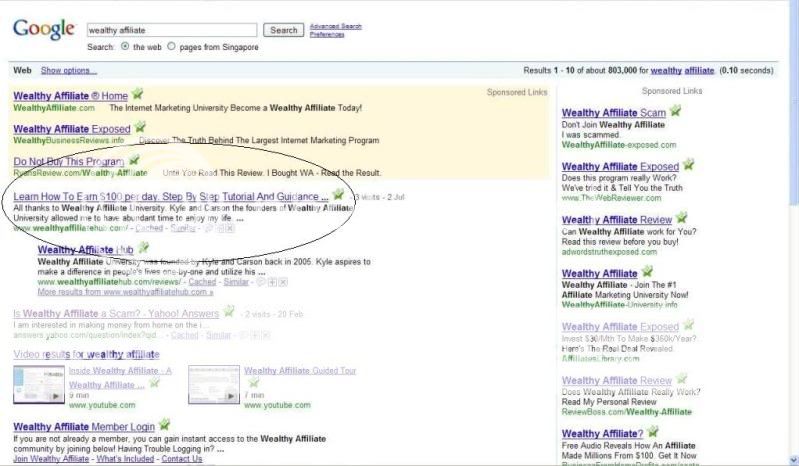Open the 'Wealthy Affiliate Hub' result title
The image size is (799, 466).
point(85,250)
